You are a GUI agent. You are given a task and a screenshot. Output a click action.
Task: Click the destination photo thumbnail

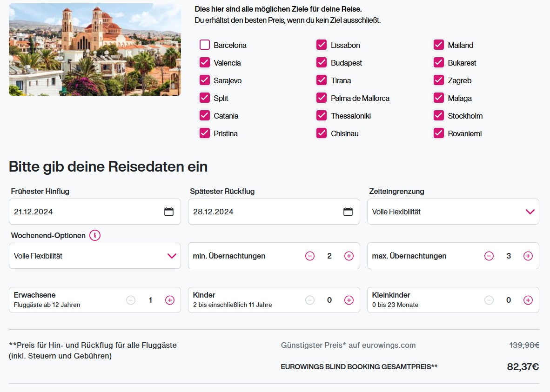95,49
